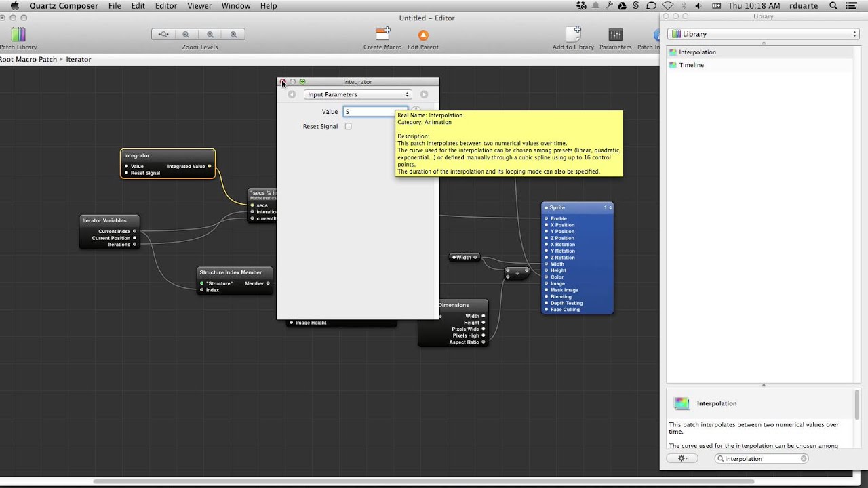Go to next page in Integrator inspector
Viewport: 868px width, 488px height.
click(424, 94)
